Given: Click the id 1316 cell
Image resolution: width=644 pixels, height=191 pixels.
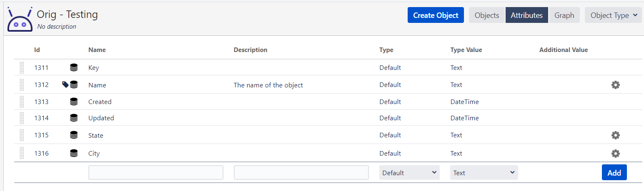Looking at the screenshot, I should (41, 153).
